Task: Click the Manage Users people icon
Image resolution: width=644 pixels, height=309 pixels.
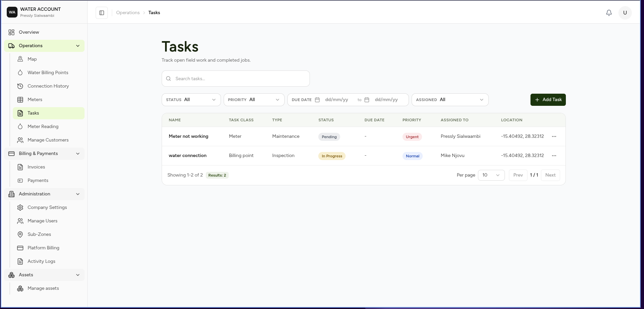Action: click(20, 221)
